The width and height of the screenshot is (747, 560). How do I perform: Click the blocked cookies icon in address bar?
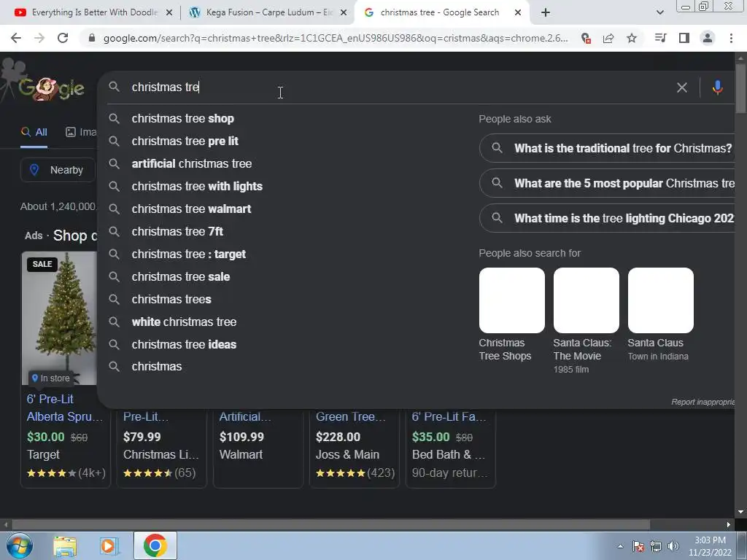click(x=586, y=38)
